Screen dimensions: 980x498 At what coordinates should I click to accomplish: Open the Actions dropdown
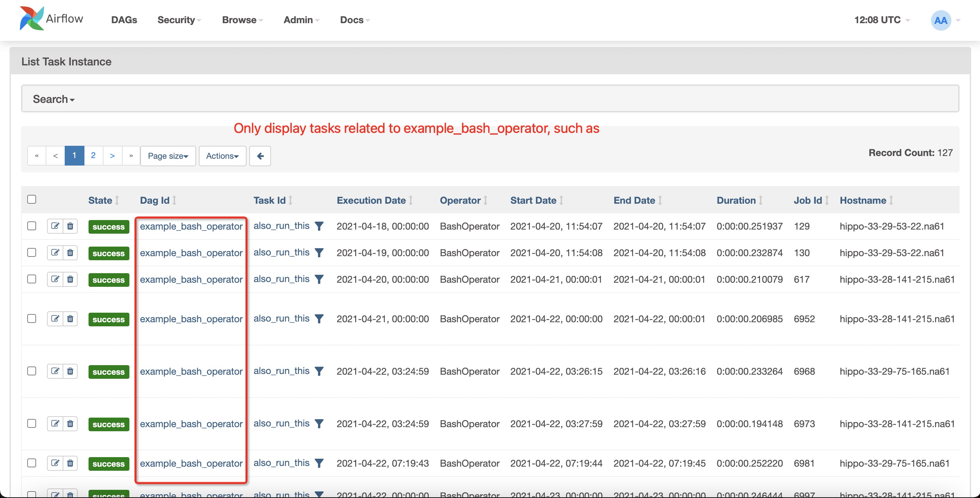(222, 156)
